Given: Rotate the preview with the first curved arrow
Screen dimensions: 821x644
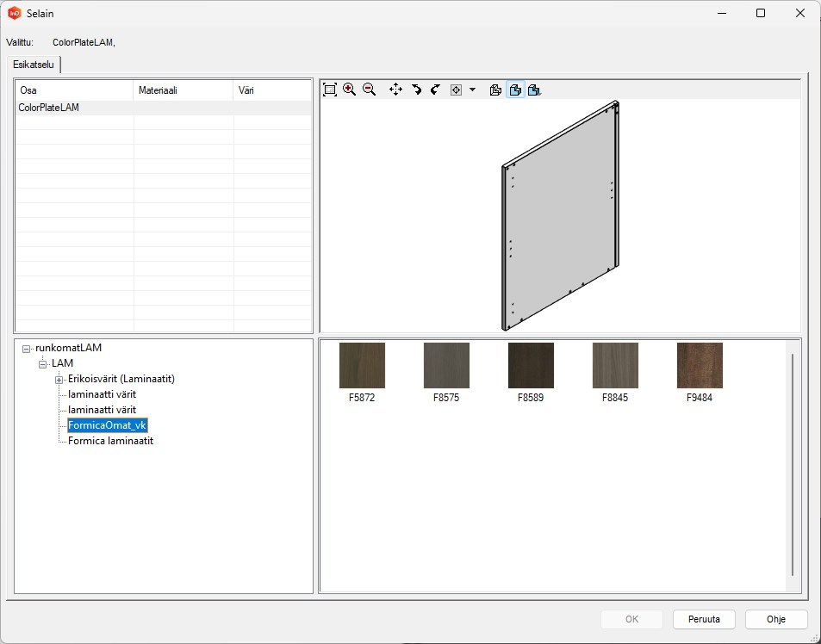Looking at the screenshot, I should tap(416, 90).
